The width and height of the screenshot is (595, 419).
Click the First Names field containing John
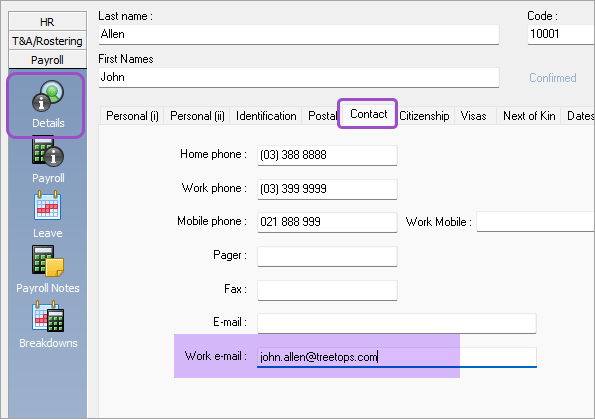(x=299, y=77)
